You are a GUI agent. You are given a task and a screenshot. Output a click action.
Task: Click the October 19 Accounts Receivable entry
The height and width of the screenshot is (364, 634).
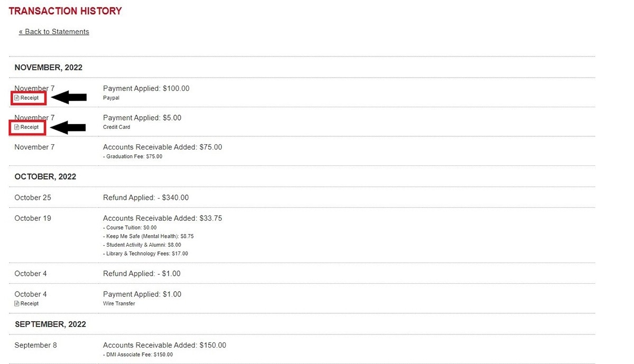[x=163, y=218]
